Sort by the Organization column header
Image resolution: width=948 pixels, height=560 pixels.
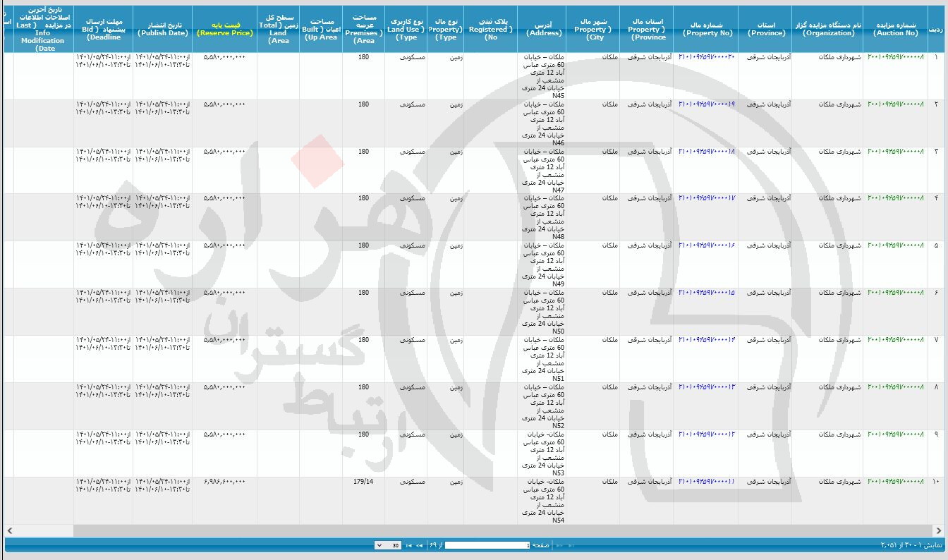point(827,29)
